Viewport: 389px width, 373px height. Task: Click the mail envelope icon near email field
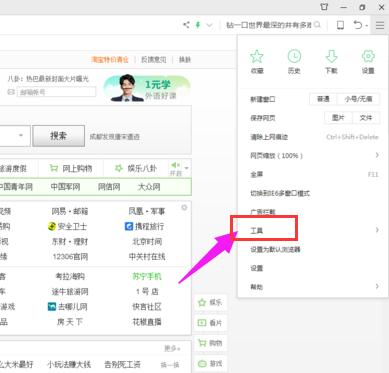point(11,92)
